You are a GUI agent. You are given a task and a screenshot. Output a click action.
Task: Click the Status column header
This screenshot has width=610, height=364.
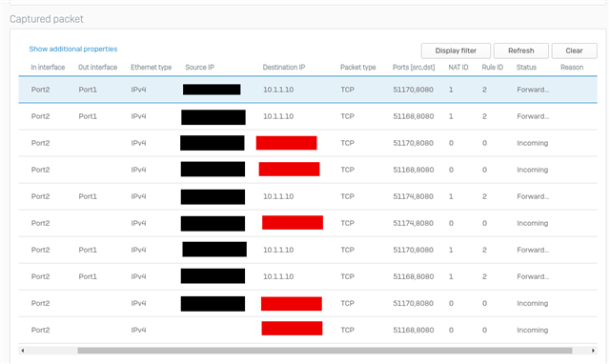click(526, 68)
